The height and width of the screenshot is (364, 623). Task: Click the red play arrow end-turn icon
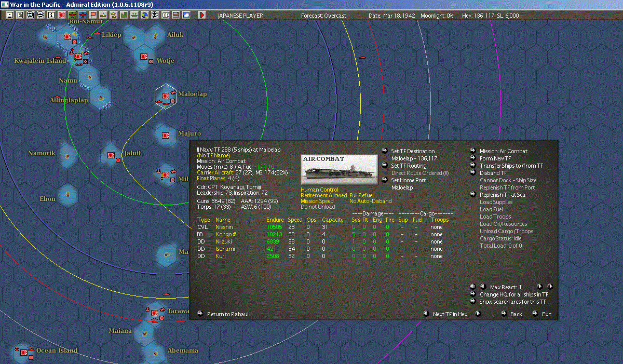[202, 15]
